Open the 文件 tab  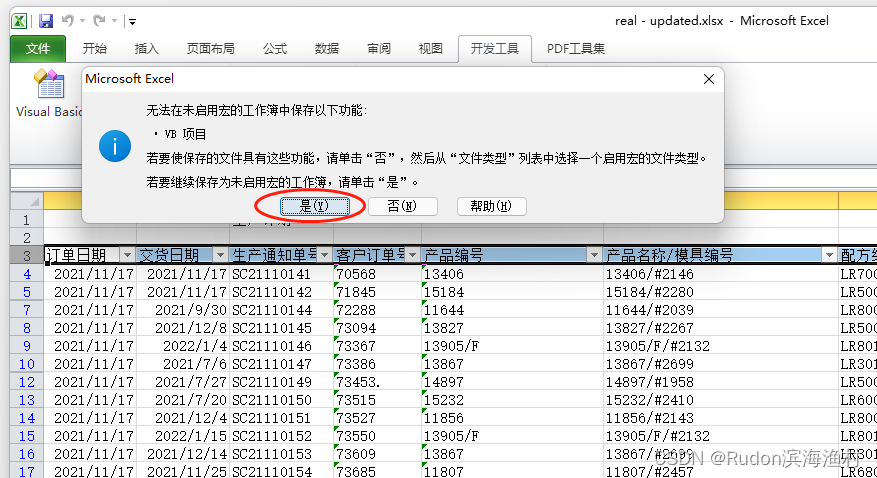point(37,49)
